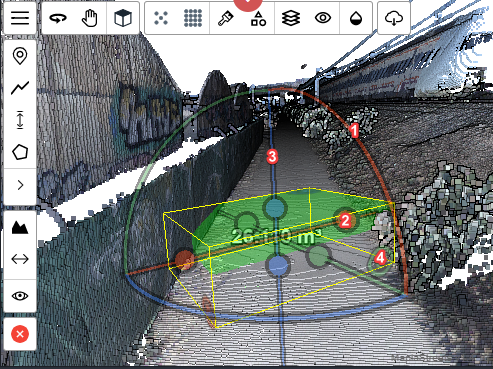Select the polygon area tool
The image size is (493, 369).
pyautogui.click(x=20, y=152)
